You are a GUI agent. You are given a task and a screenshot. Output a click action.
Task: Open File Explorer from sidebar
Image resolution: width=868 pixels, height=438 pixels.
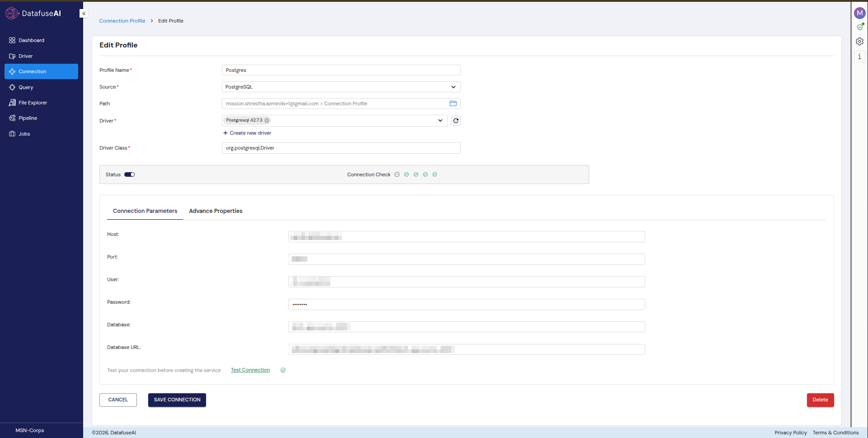pyautogui.click(x=41, y=103)
